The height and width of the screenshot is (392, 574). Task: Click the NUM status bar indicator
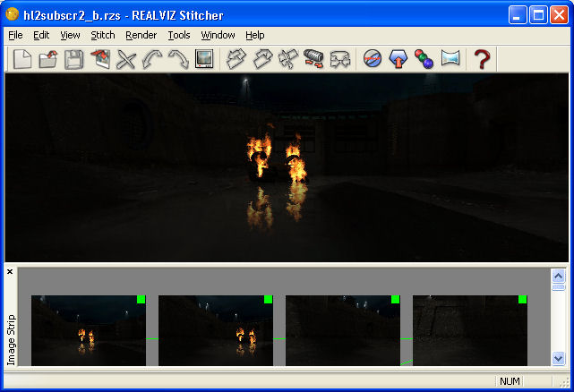pyautogui.click(x=510, y=381)
